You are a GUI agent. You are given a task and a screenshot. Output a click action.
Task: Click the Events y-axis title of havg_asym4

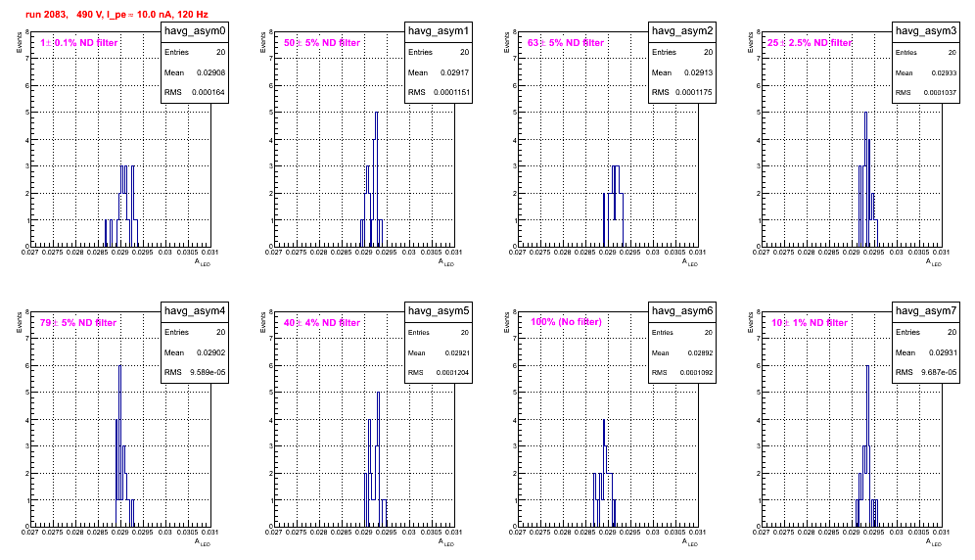(20, 322)
